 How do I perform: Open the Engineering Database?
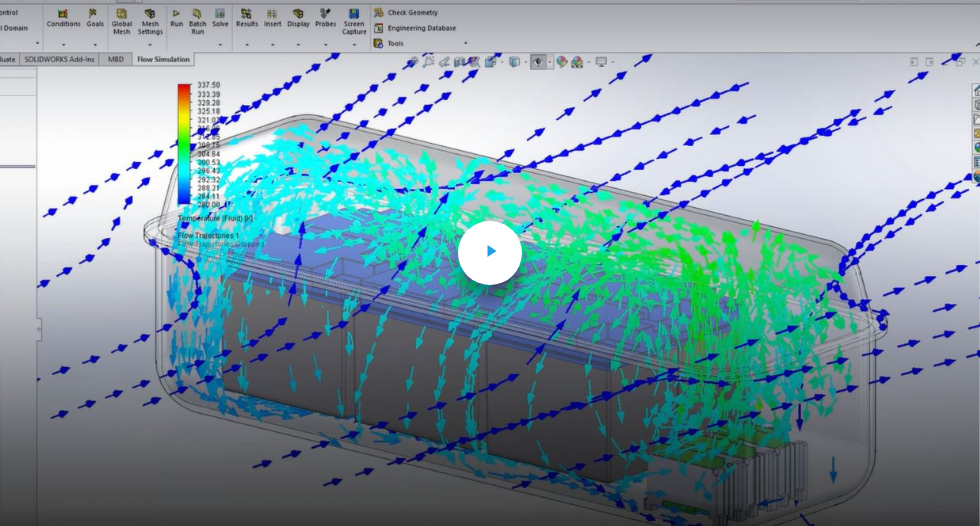(x=421, y=28)
